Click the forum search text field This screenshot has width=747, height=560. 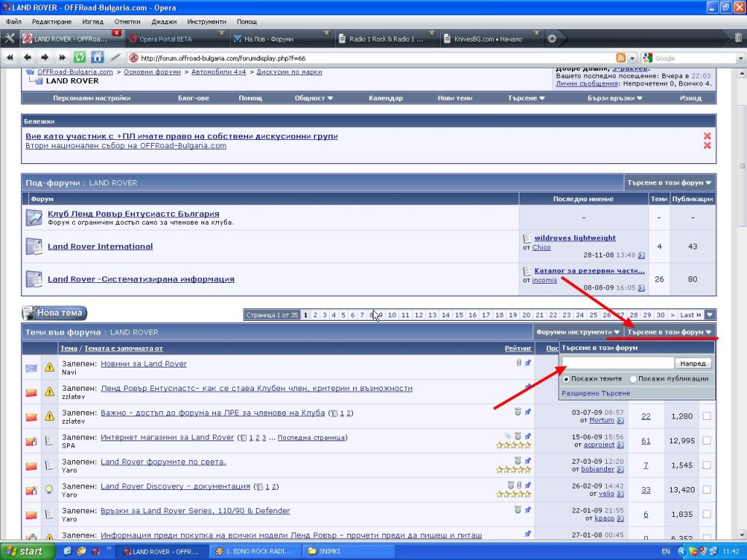click(x=617, y=363)
